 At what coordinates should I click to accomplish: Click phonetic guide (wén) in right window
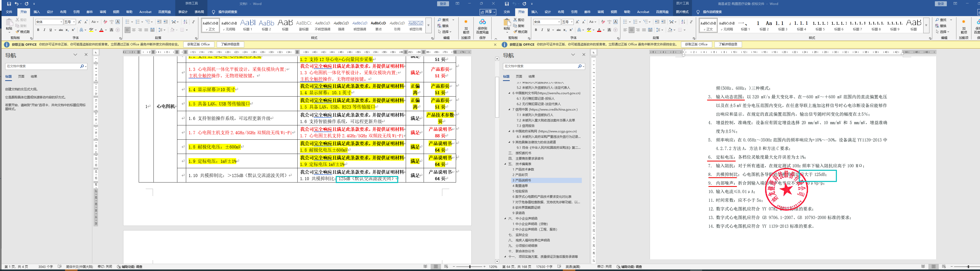[x=610, y=22]
